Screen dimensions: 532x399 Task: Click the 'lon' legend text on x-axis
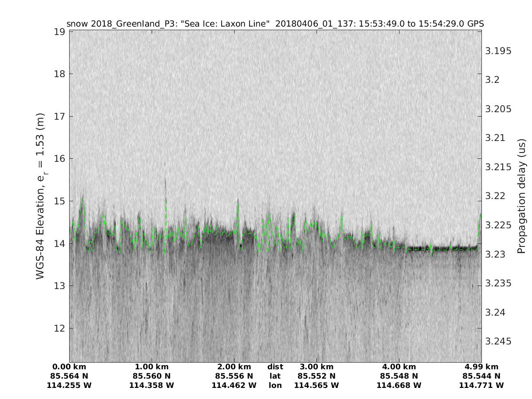pyautogui.click(x=275, y=385)
